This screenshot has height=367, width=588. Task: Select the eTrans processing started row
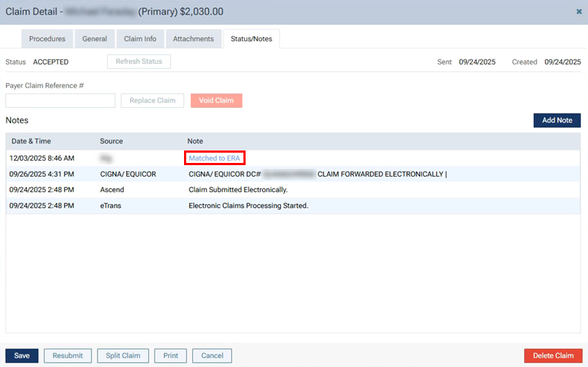(293, 206)
